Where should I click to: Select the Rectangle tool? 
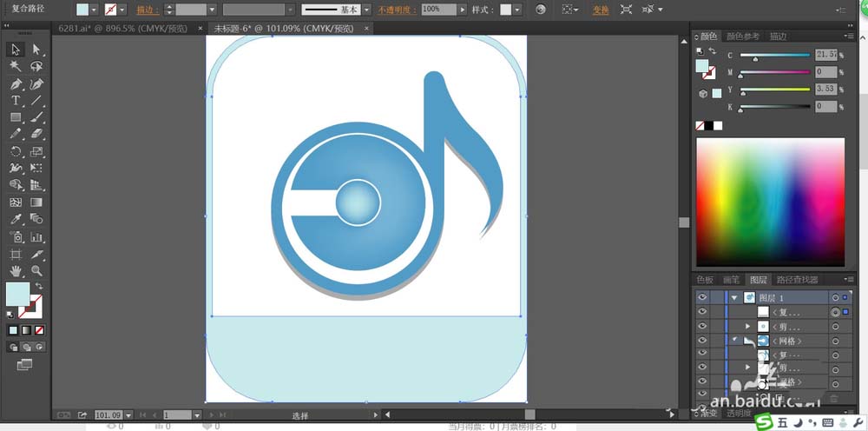(16, 117)
